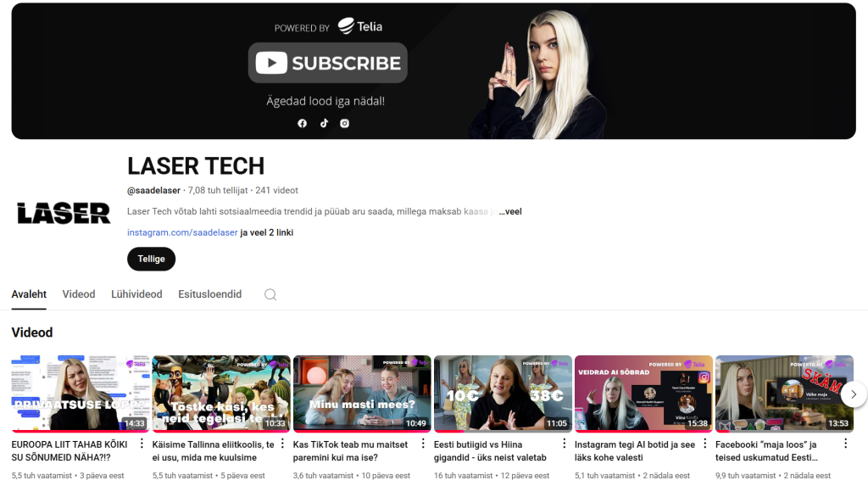Click the LASER channel avatar logo
This screenshot has height=486, width=868.
pyautogui.click(x=64, y=213)
